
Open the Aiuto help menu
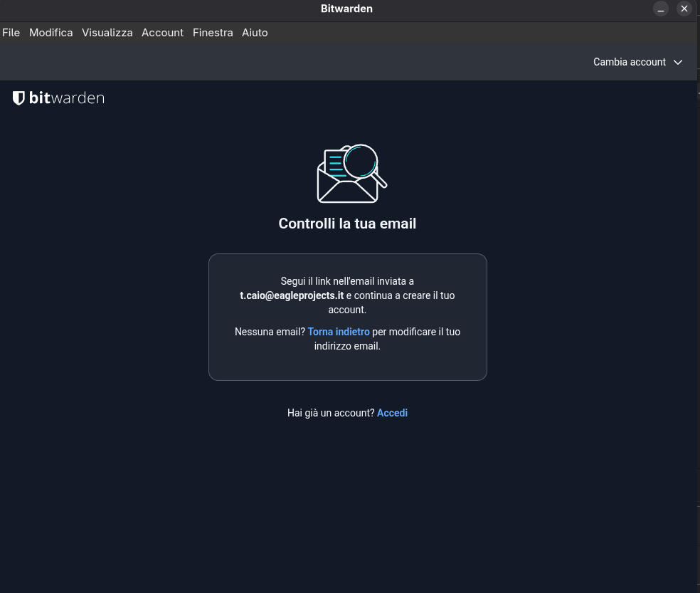pos(255,33)
